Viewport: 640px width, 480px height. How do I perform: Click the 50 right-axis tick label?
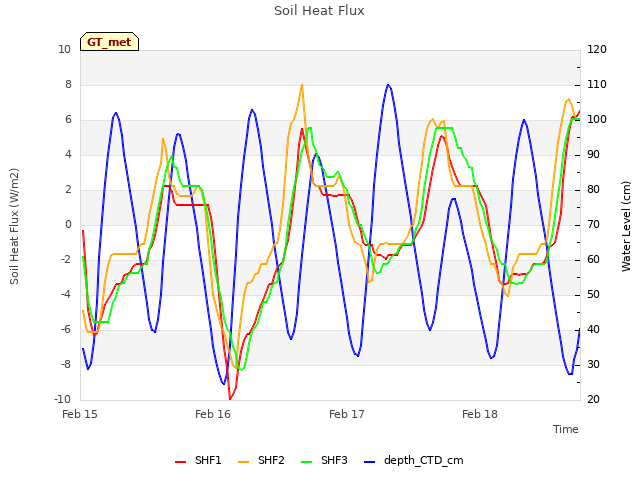(x=593, y=294)
